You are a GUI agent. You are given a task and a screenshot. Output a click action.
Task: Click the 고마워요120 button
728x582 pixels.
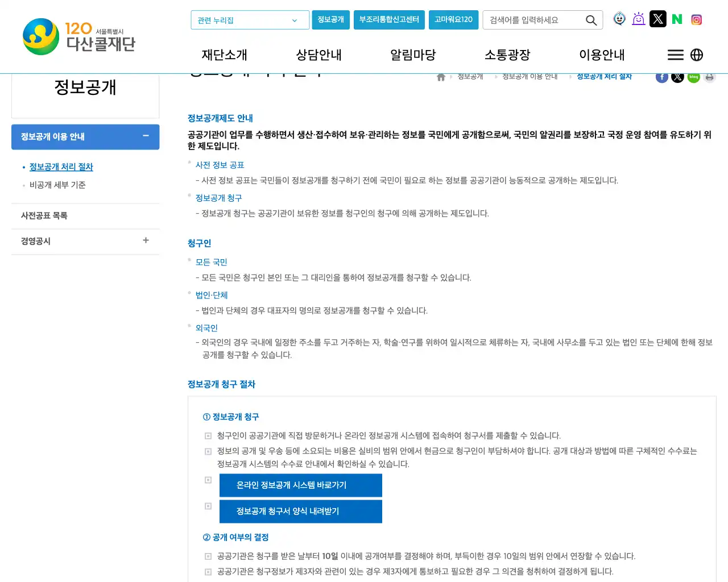click(453, 20)
